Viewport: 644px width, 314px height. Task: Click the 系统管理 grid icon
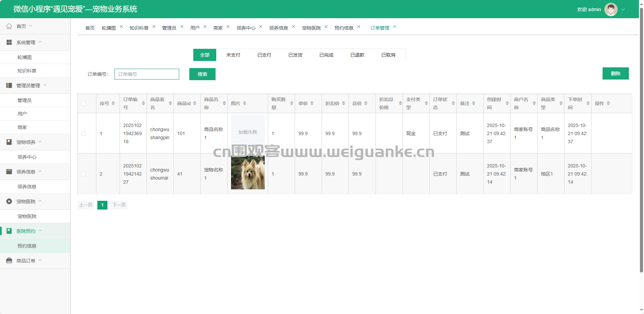(x=9, y=42)
